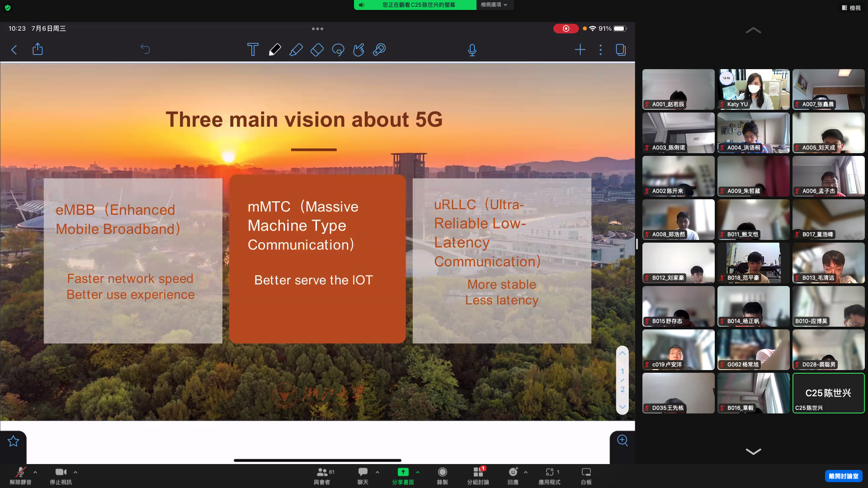Screen dimensions: 868x488
Task: Open the share export icon
Action: point(38,49)
